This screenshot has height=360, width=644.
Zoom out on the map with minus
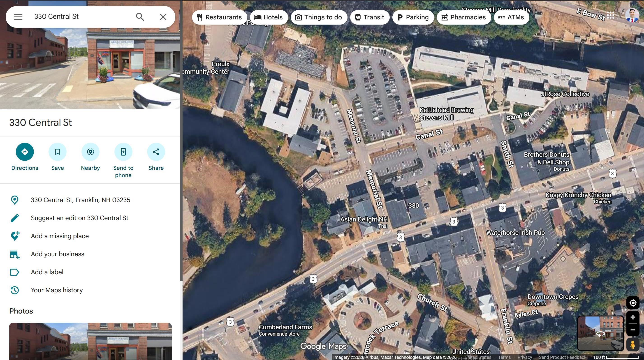point(633,330)
